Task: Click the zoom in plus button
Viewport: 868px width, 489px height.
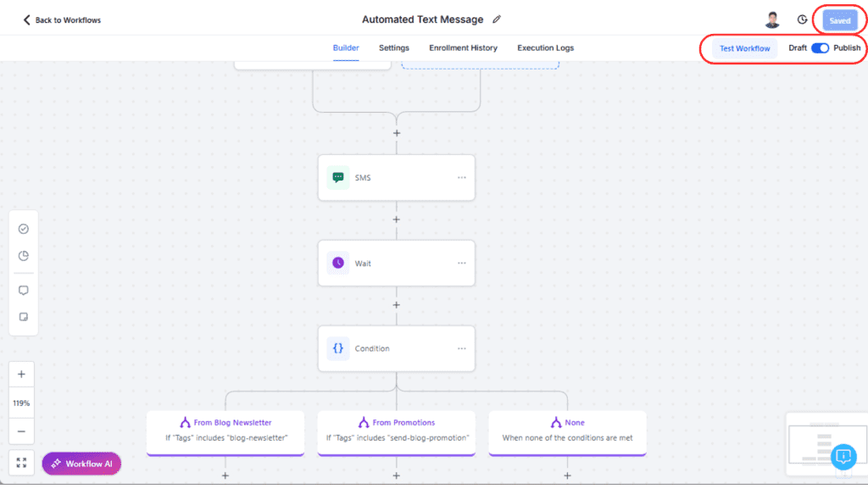Action: point(21,375)
